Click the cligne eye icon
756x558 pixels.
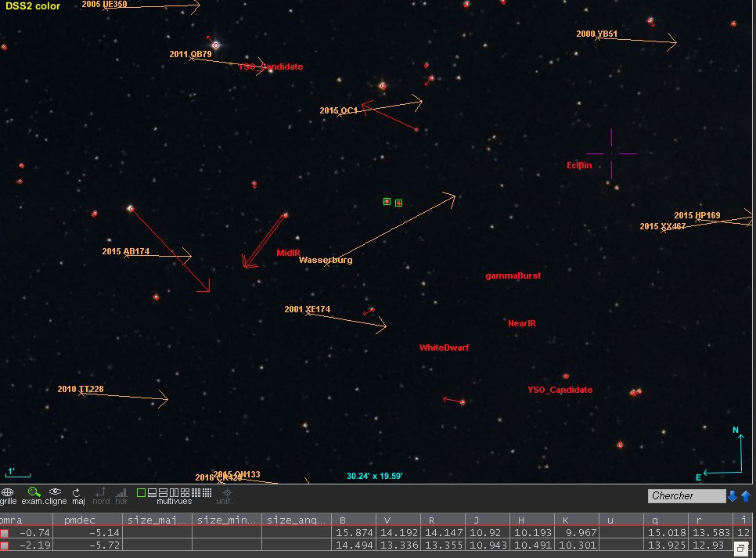(56, 493)
